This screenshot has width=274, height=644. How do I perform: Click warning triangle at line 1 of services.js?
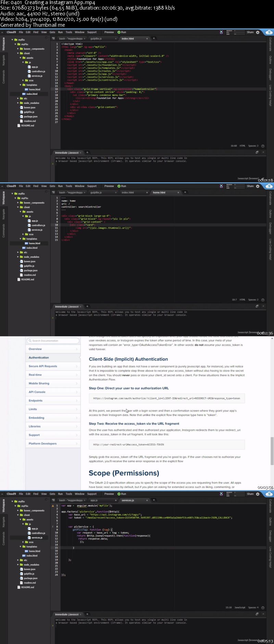[53, 505]
